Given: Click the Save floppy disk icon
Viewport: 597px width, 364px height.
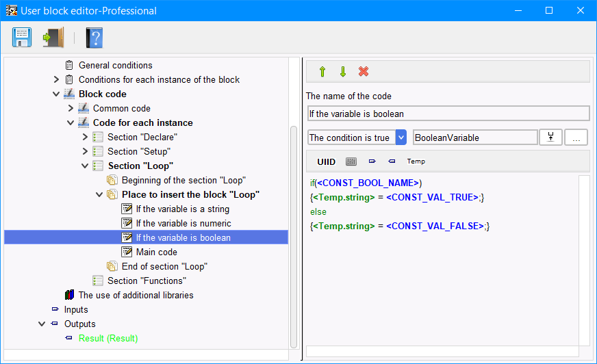Looking at the screenshot, I should point(22,37).
